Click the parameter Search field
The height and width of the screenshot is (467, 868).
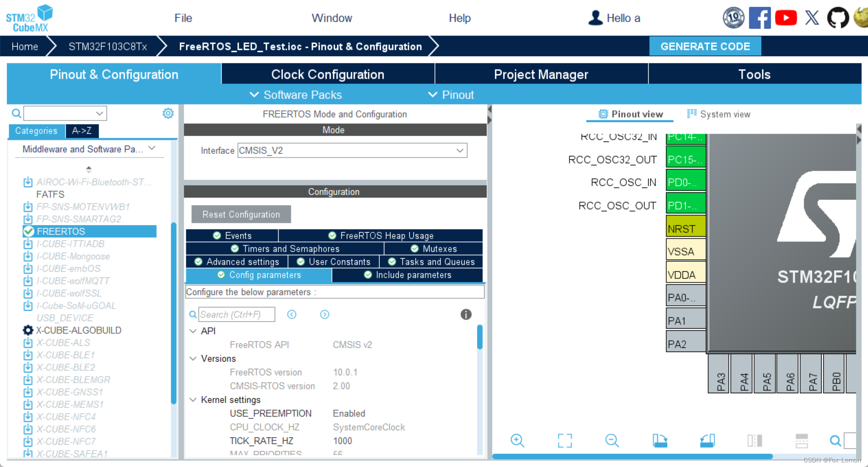237,314
